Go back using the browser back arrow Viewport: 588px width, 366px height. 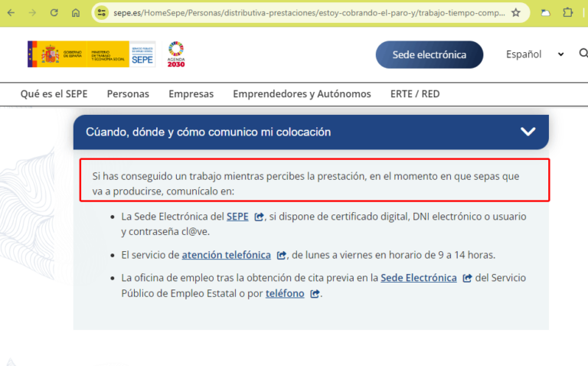pyautogui.click(x=11, y=13)
